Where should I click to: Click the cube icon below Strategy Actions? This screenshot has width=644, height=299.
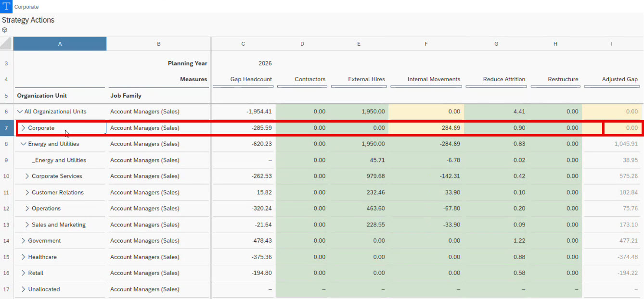point(5,30)
